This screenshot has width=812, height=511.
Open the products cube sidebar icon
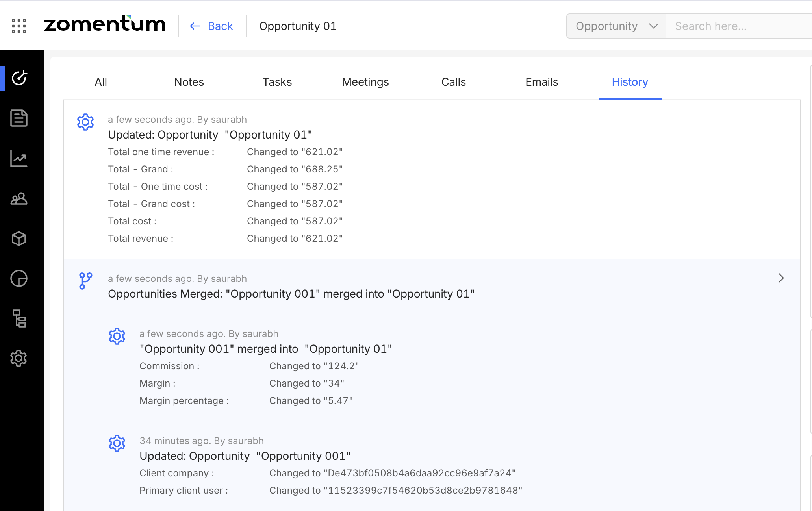point(19,239)
